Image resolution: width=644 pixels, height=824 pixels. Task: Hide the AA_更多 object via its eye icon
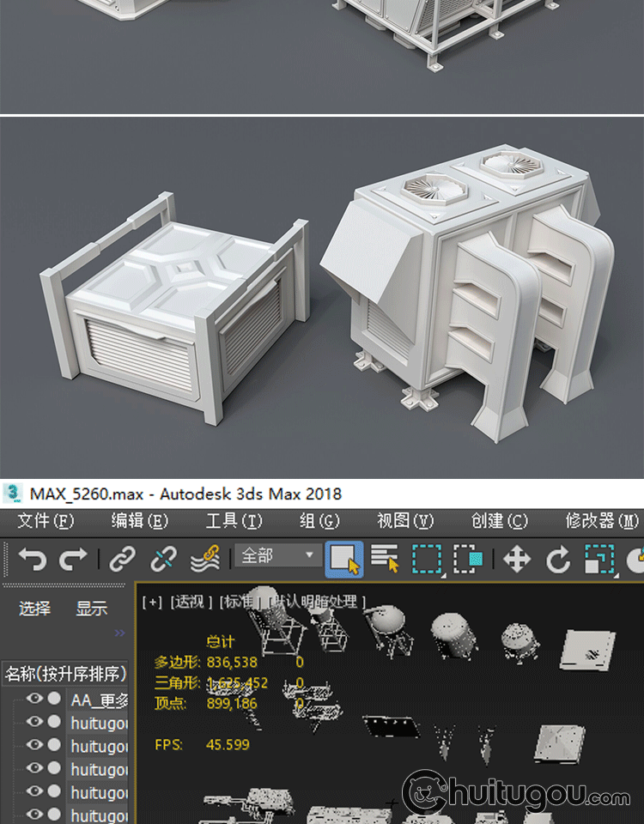click(x=34, y=699)
